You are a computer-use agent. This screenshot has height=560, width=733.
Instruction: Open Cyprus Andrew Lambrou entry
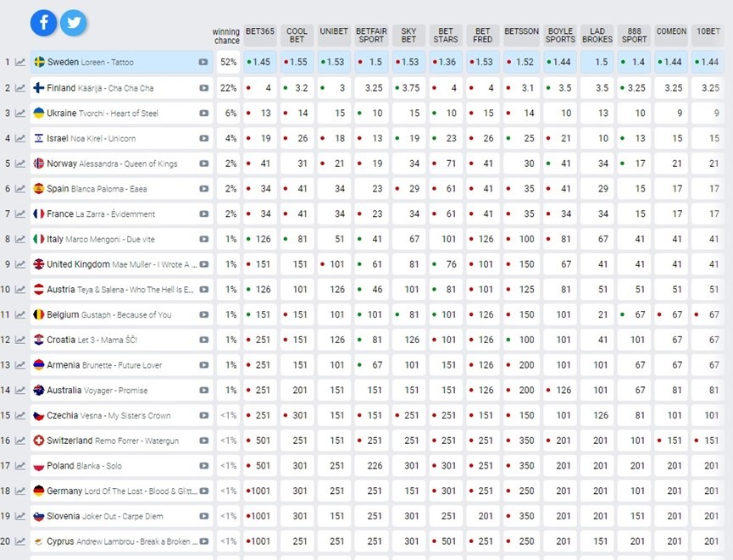tap(121, 541)
